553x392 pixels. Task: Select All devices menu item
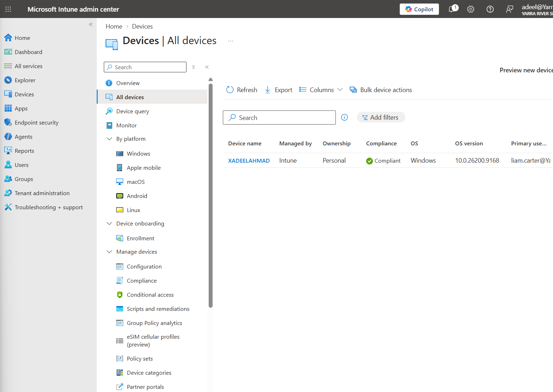click(x=152, y=97)
